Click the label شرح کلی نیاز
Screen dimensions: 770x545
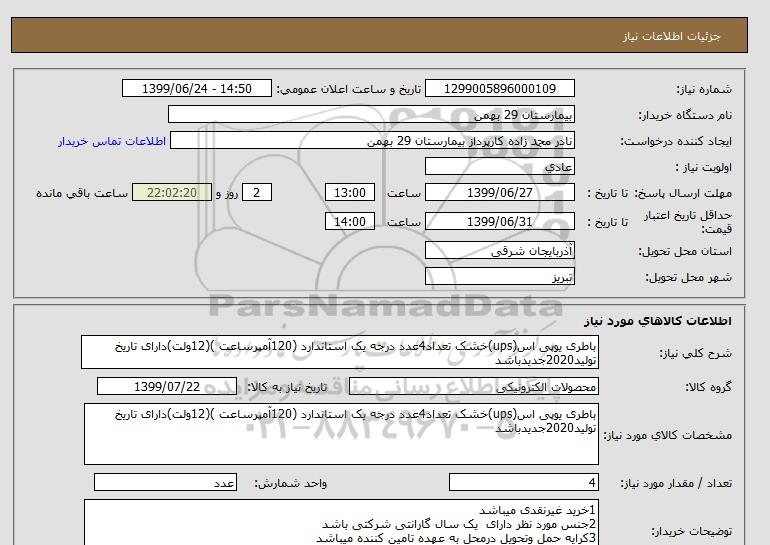[695, 353]
